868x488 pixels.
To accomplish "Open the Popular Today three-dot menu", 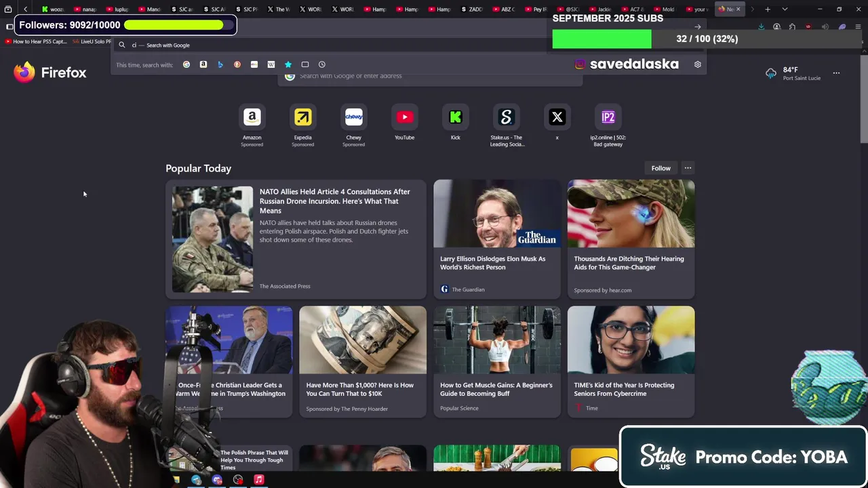I will pyautogui.click(x=688, y=168).
